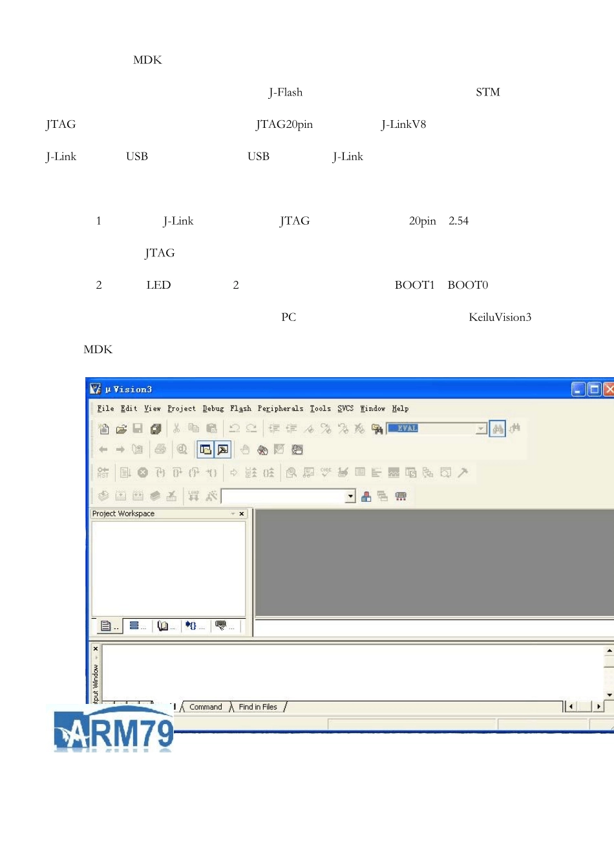Switch to the Regs tab in Project Workspace
This screenshot has width=614, height=868.
(x=137, y=626)
